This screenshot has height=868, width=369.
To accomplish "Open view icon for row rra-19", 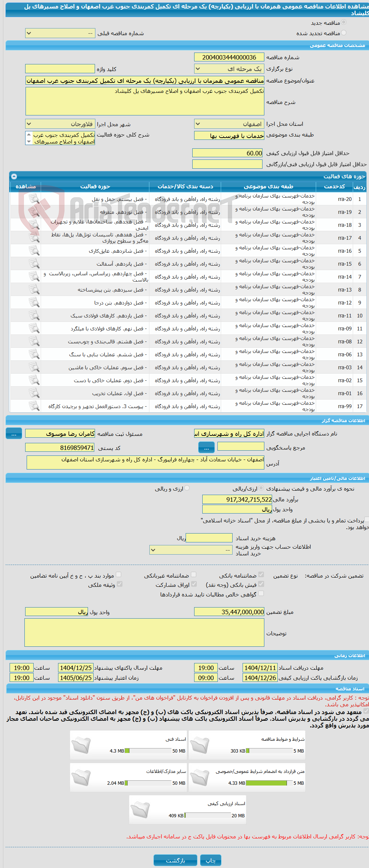I will tap(34, 212).
